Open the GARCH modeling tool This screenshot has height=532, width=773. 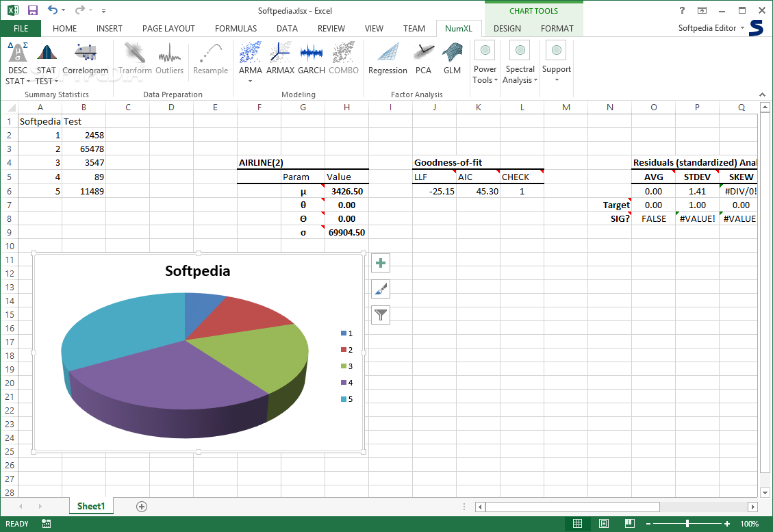312,59
